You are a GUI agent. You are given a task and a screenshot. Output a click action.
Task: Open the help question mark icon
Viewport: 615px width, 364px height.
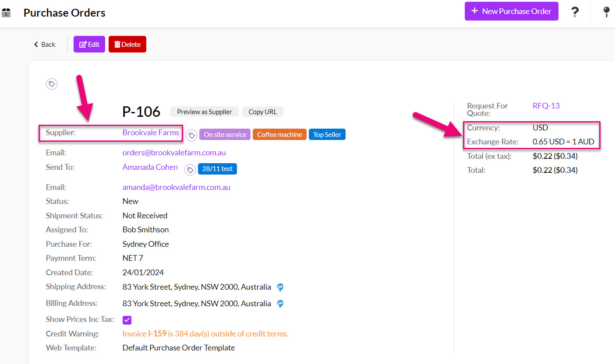(575, 12)
